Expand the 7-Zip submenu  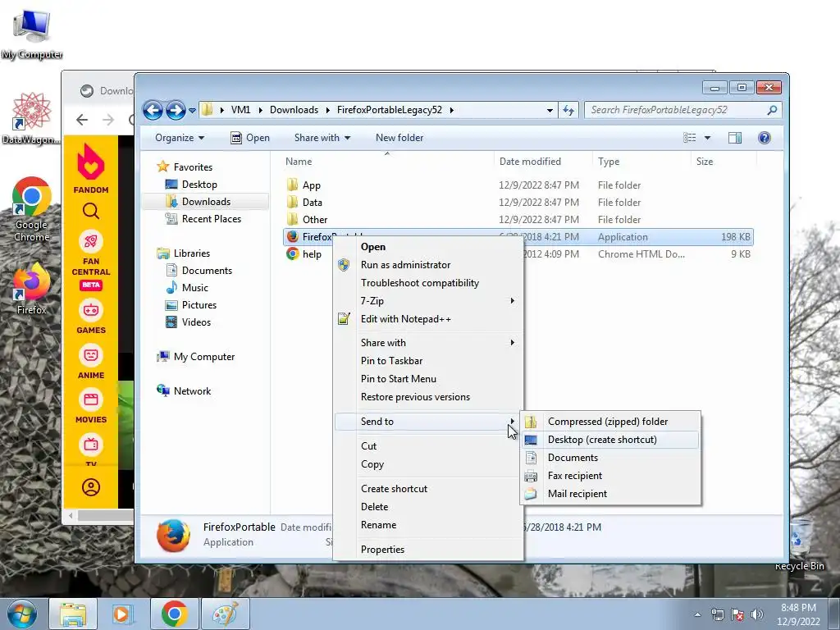pos(428,301)
